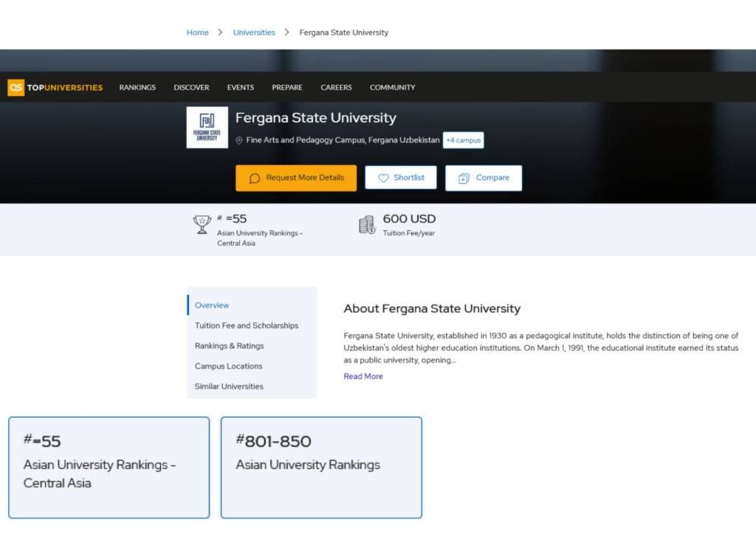Screen dimensions: 756x534
Task: Click the trophy ranking icon
Action: click(x=202, y=225)
